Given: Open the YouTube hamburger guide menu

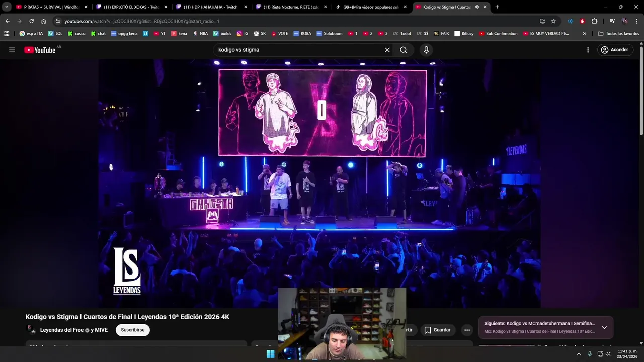Looking at the screenshot, I should click(x=12, y=50).
